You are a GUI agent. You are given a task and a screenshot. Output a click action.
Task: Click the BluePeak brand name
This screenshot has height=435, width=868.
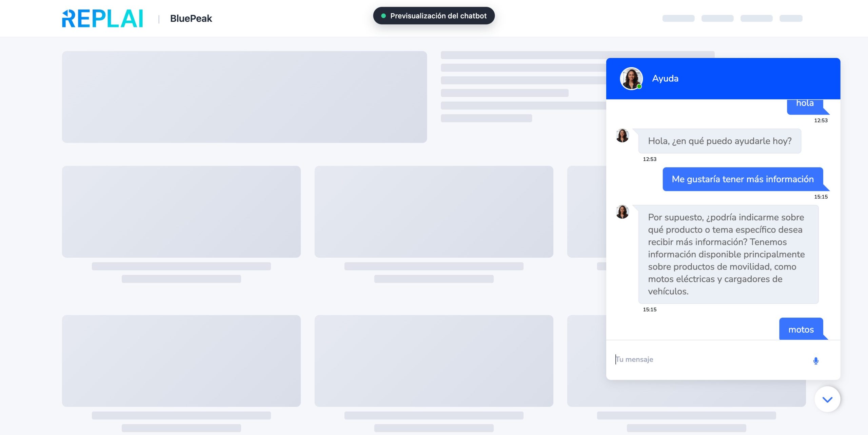(x=191, y=18)
